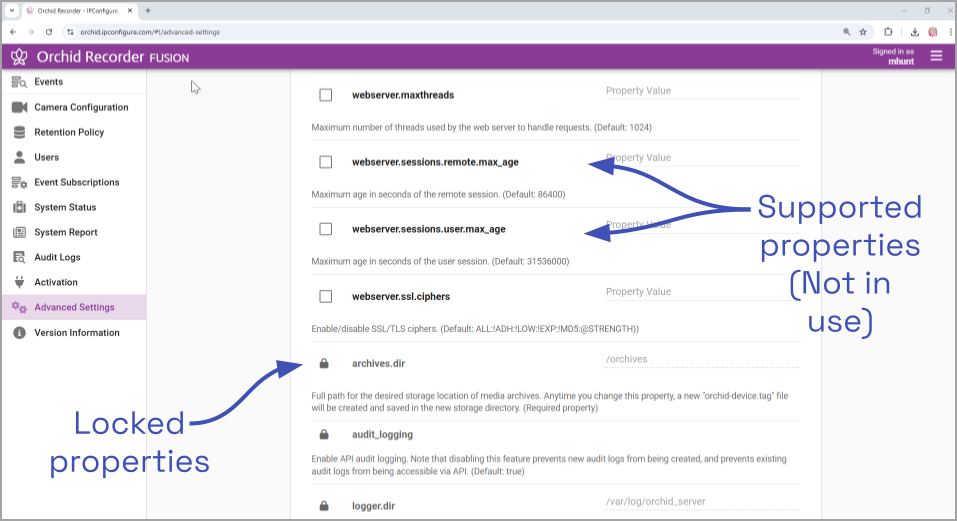Go to Audit Logs

73,257
